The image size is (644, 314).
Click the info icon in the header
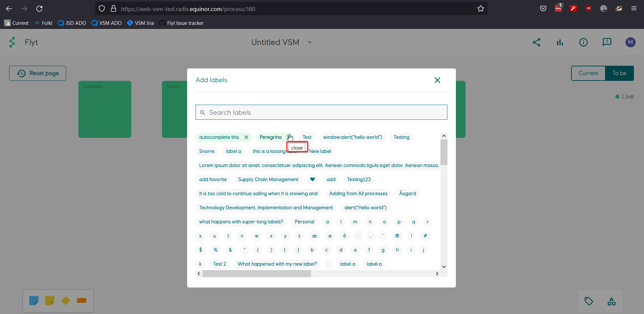(583, 42)
